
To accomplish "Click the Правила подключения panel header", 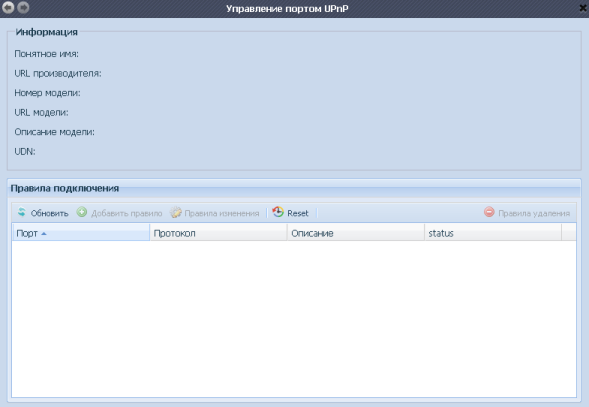I will coord(294,188).
